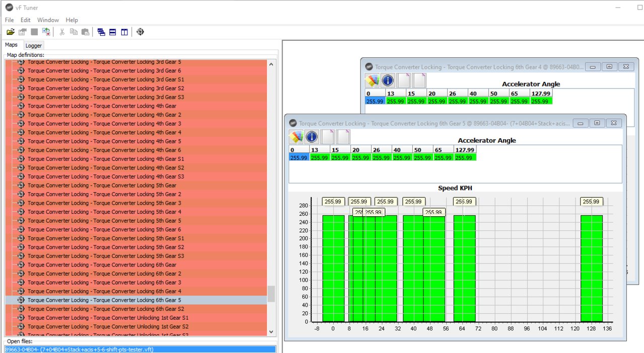Minimize the 6th Gear 4 child window
This screenshot has width=644, height=353.
point(593,67)
